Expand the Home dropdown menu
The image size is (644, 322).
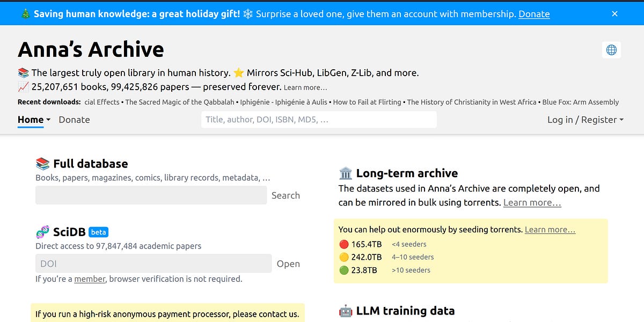pyautogui.click(x=46, y=120)
